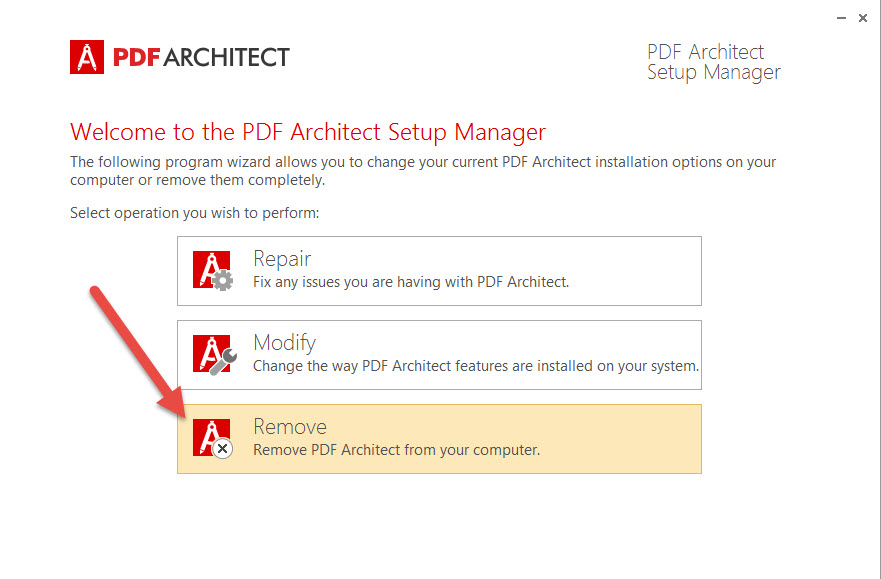
Task: Close the Setup Manager window
Action: coord(863,17)
